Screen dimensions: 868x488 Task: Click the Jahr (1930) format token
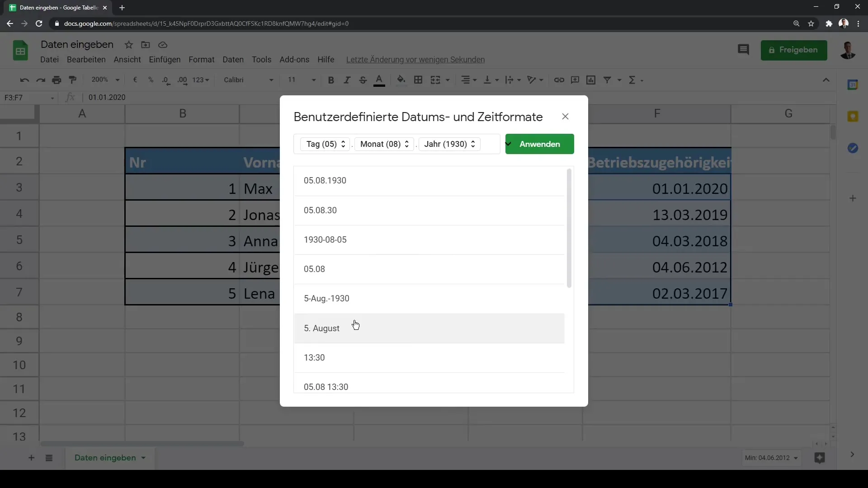point(449,144)
